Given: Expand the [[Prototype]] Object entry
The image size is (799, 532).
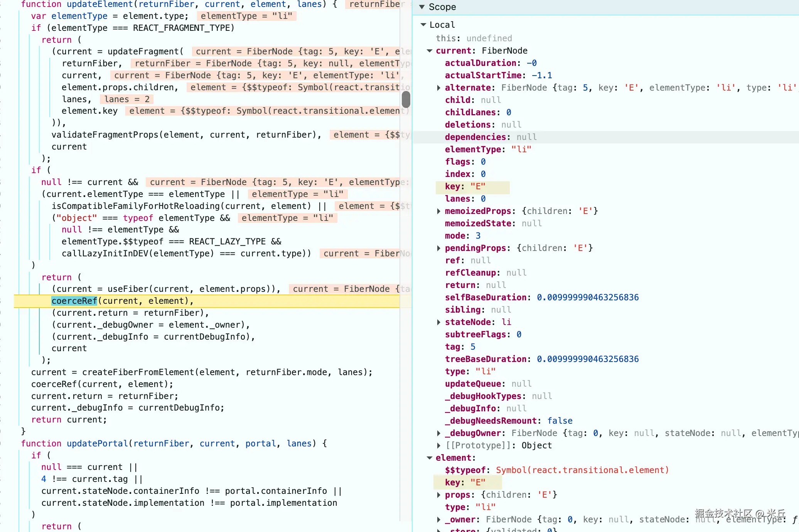Looking at the screenshot, I should pos(439,446).
